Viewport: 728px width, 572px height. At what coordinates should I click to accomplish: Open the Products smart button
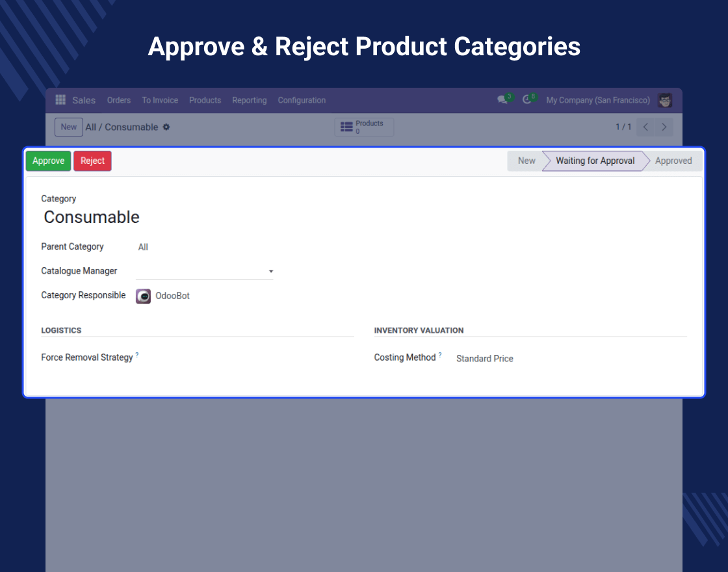[364, 127]
